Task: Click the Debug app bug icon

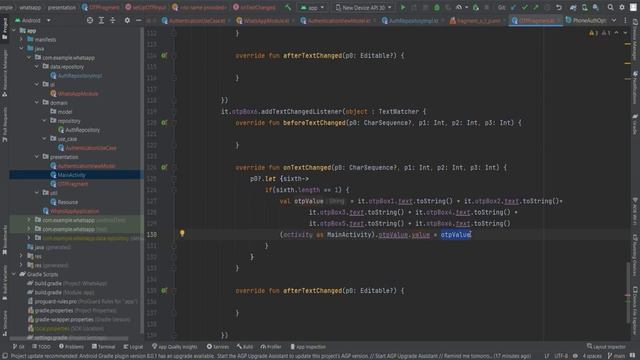Action: (x=437, y=7)
